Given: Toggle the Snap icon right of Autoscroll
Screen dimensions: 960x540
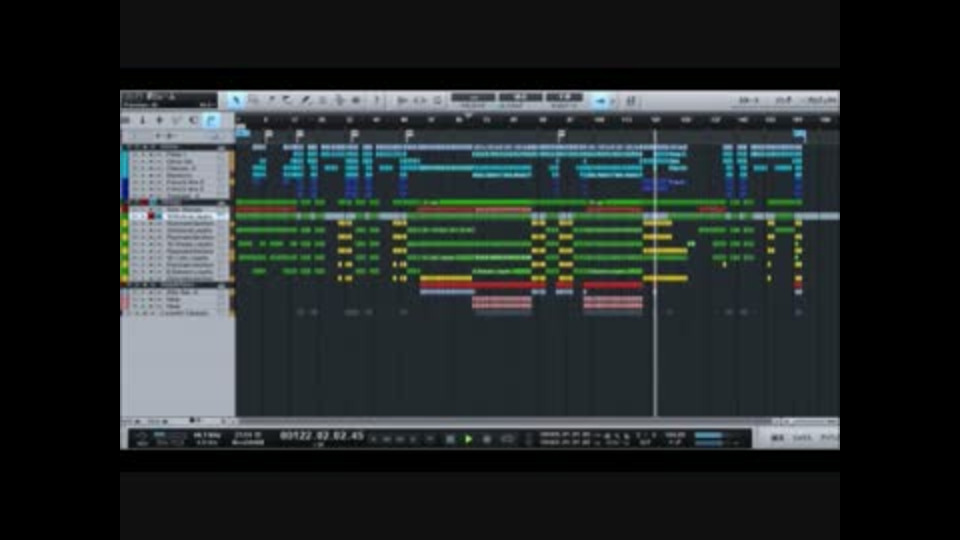Looking at the screenshot, I should 631,101.
